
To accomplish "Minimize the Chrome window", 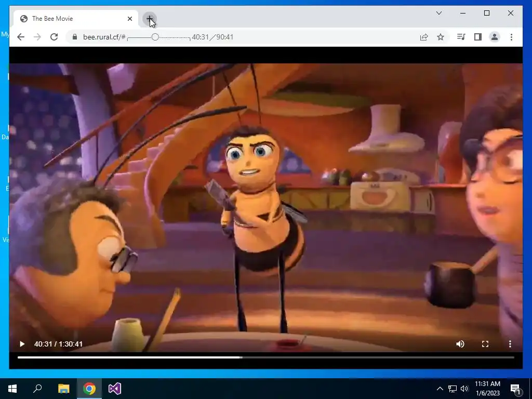I will point(463,13).
